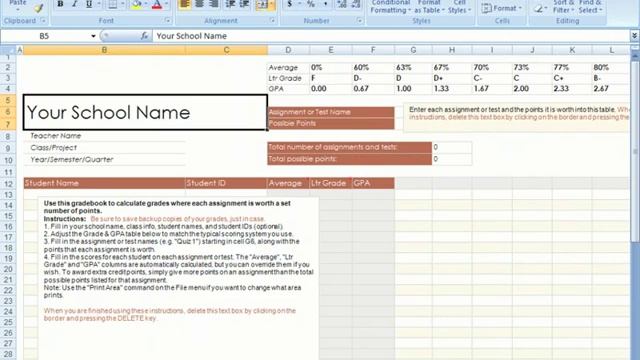Open the Underline style dropdown arrow
640x360 pixels.
tap(98, 4)
